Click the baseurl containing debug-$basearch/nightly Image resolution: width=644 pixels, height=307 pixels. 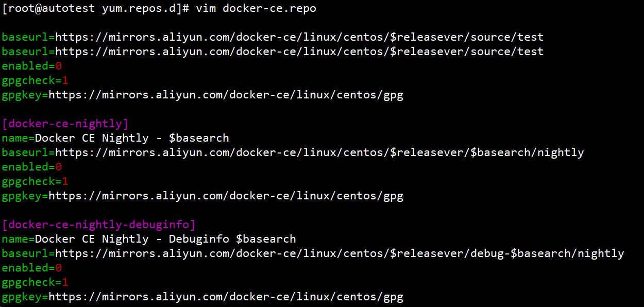[x=340, y=253]
